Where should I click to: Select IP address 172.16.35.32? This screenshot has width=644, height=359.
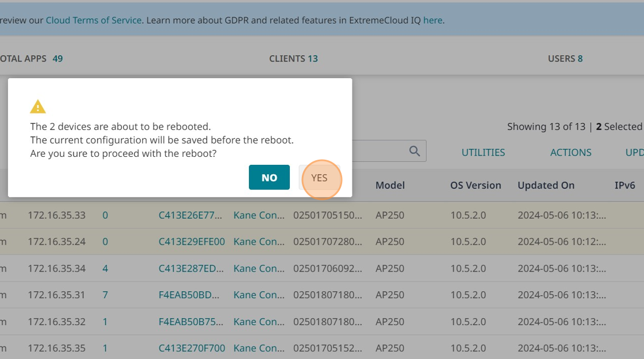pos(57,322)
